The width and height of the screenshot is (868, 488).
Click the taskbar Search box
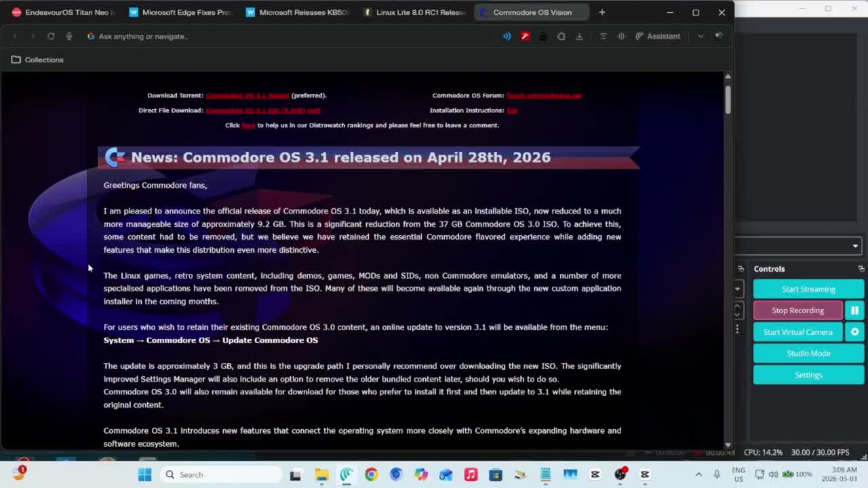coord(220,474)
